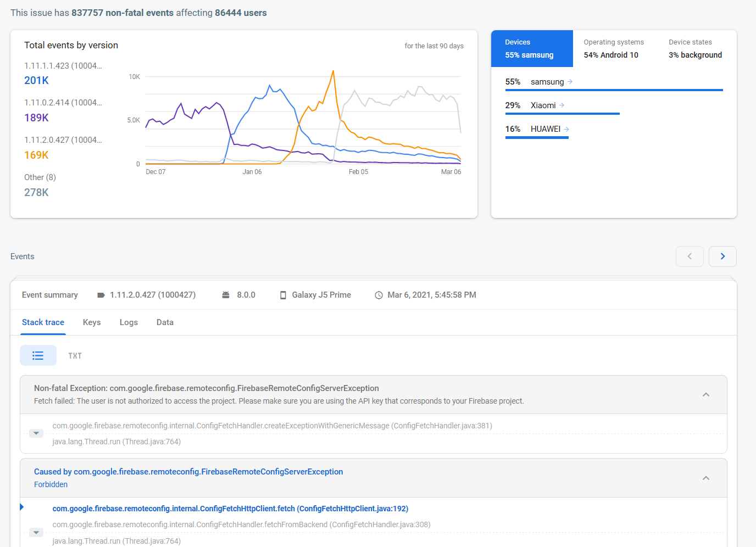
Task: Go to the next event with right chevron
Action: [x=722, y=256]
